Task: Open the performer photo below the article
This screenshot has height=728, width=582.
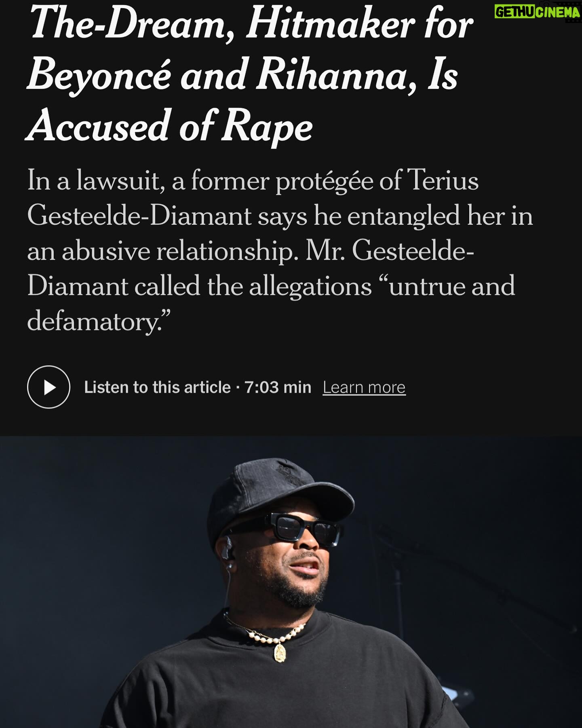Action: [291, 582]
